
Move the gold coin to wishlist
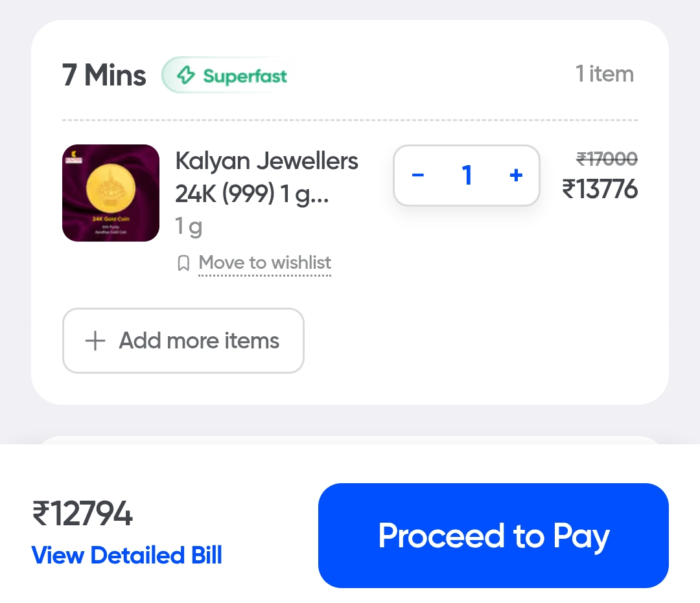click(x=264, y=263)
